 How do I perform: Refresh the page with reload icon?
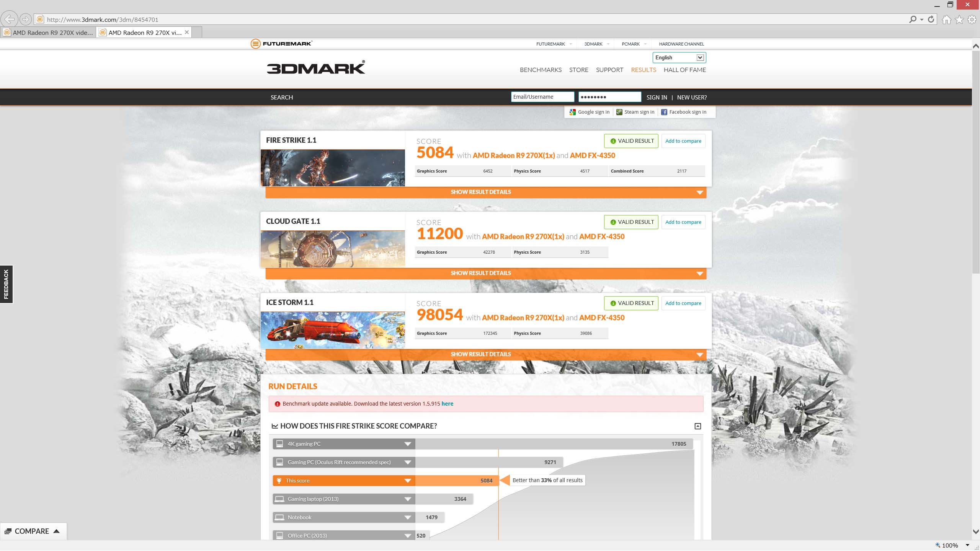(931, 19)
